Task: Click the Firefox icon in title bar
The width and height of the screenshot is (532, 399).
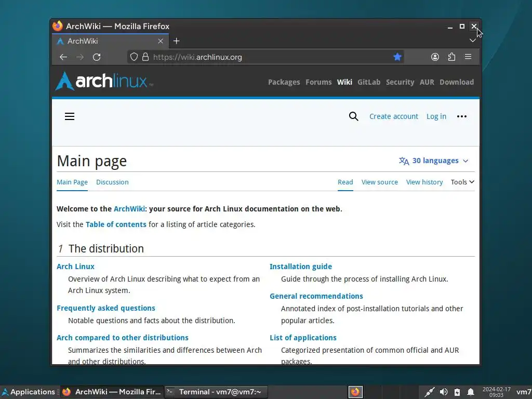Action: coord(58,26)
